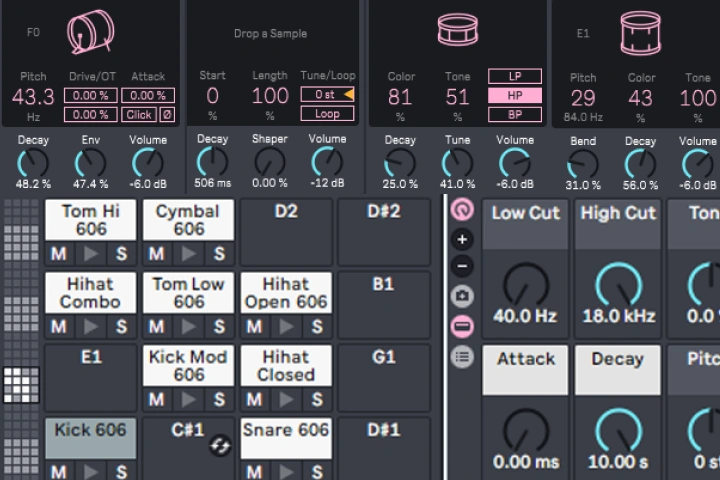This screenshot has width=720, height=480.
Task: Select the Snare 606 pad
Action: [x=286, y=438]
